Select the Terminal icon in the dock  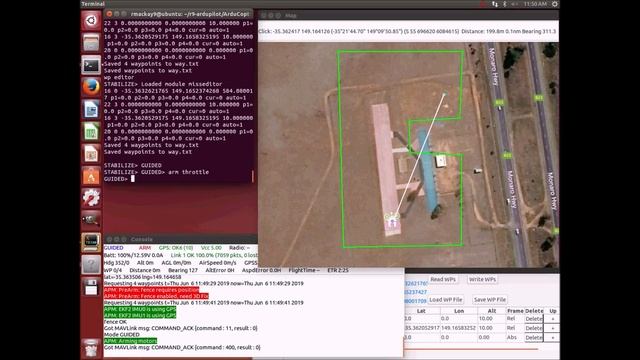(x=91, y=65)
